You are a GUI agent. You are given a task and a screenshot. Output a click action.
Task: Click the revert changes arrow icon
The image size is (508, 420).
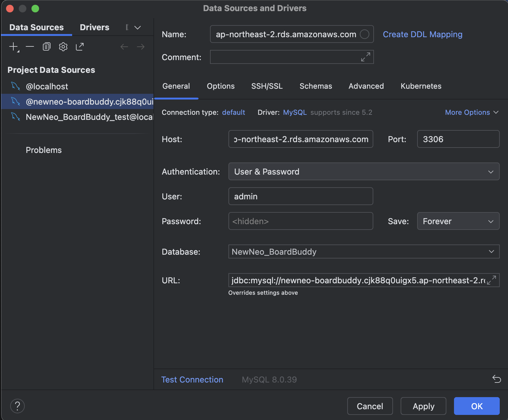(496, 379)
